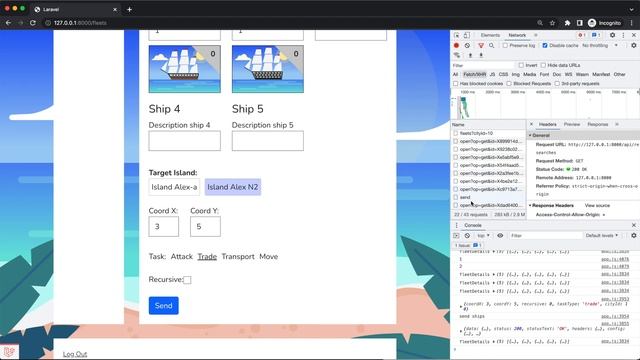Uncheck the Disable cache checkbox

545,46
